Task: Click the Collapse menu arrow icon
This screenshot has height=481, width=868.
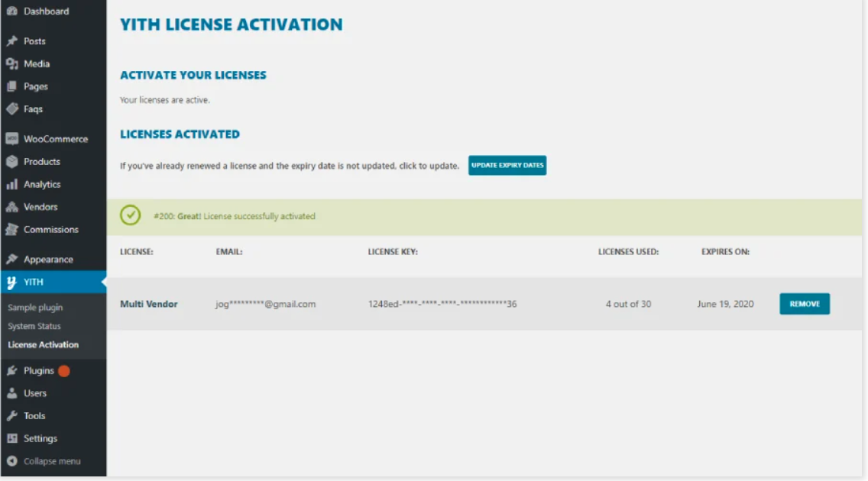Action: (11, 461)
